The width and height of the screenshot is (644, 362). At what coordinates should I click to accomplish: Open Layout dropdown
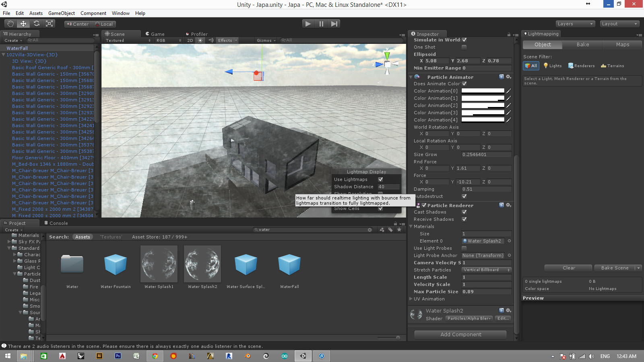click(620, 24)
